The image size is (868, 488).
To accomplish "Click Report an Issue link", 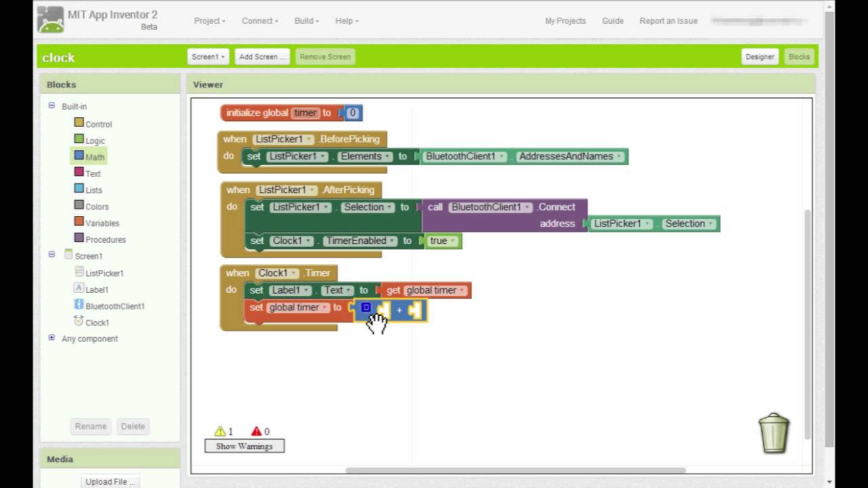I will (669, 21).
